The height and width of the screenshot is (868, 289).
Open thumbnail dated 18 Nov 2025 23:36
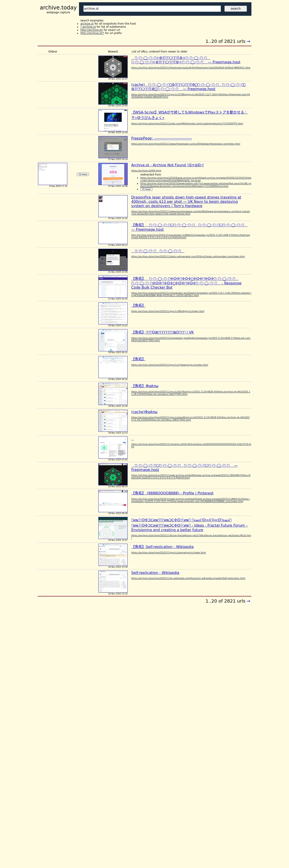click(113, 394)
